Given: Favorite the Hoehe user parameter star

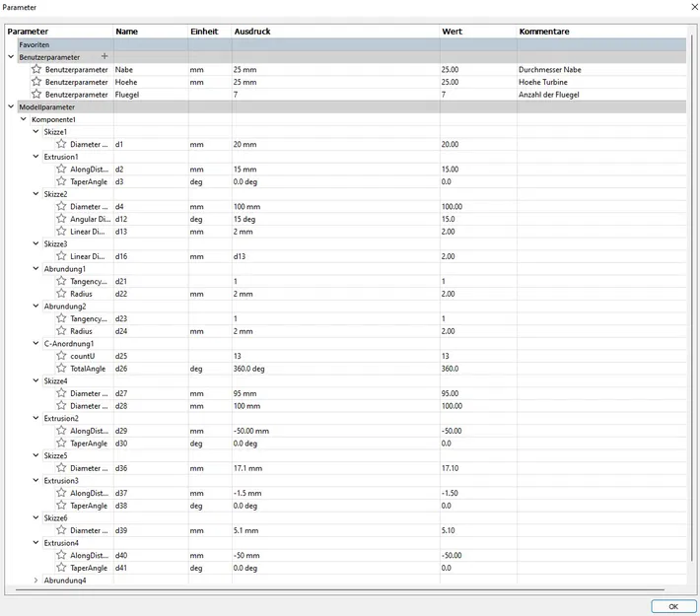Looking at the screenshot, I should pyautogui.click(x=36, y=82).
